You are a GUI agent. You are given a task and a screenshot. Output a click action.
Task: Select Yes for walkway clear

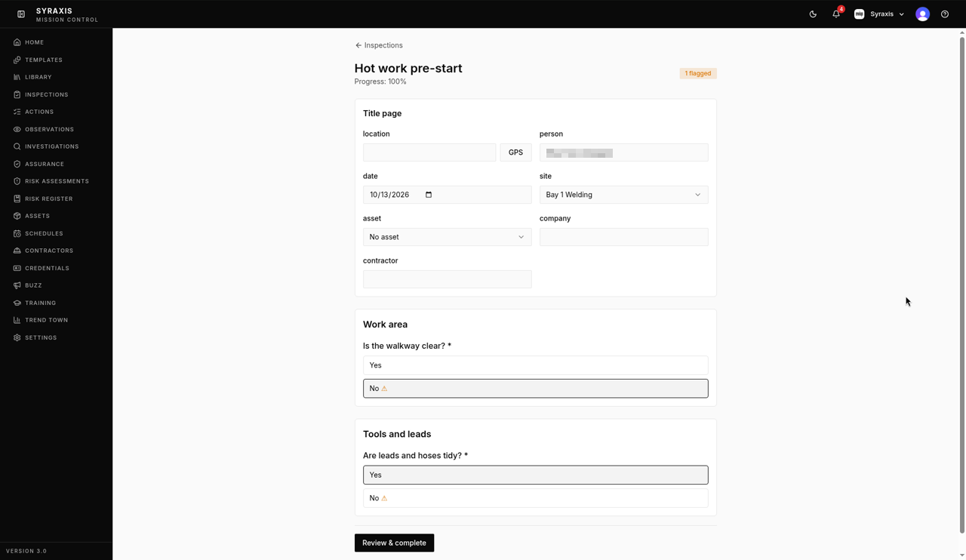tap(535, 365)
